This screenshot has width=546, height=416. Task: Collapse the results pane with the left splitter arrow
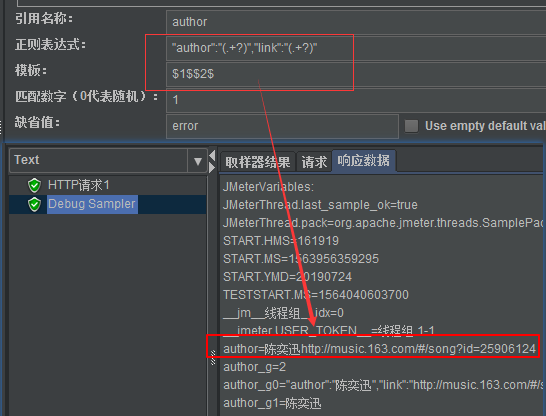pyautogui.click(x=212, y=155)
